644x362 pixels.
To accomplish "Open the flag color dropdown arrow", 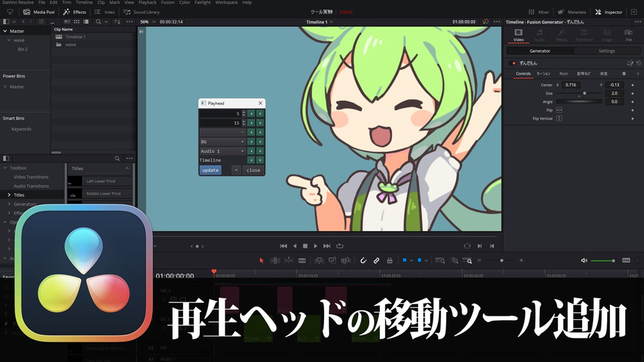I will 411,261.
